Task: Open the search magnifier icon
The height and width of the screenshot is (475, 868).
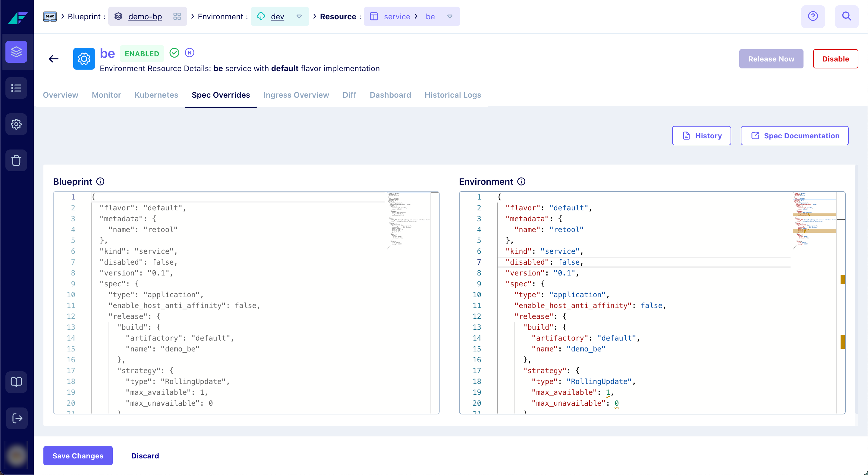Action: (x=846, y=16)
